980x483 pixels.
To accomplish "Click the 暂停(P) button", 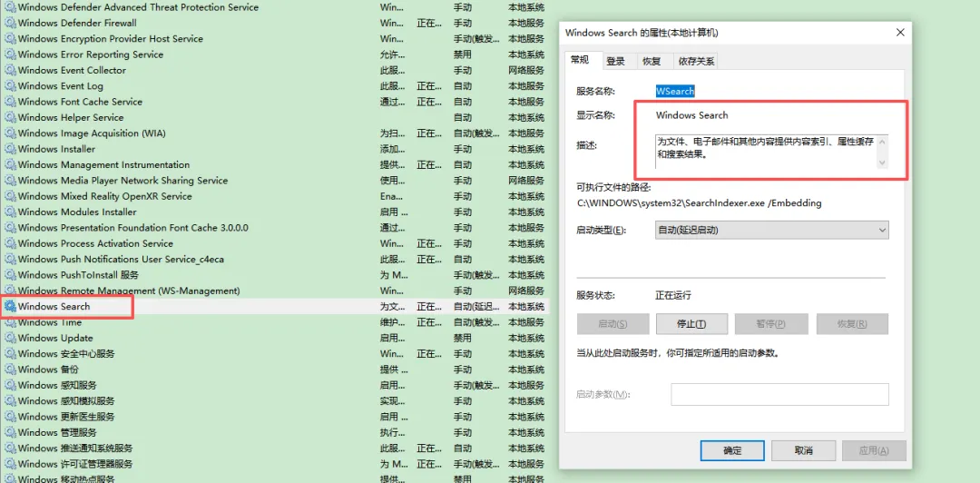I will coord(771,324).
